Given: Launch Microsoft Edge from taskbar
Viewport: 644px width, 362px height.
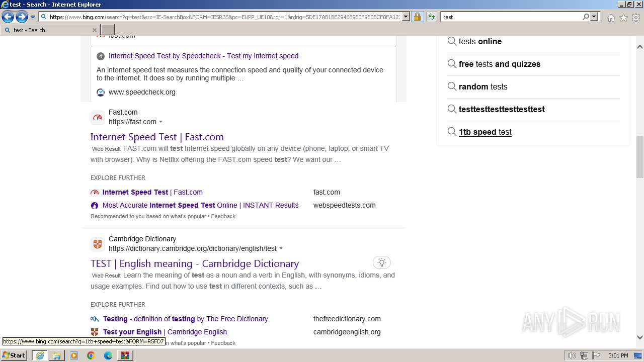Looking at the screenshot, I should [x=108, y=355].
